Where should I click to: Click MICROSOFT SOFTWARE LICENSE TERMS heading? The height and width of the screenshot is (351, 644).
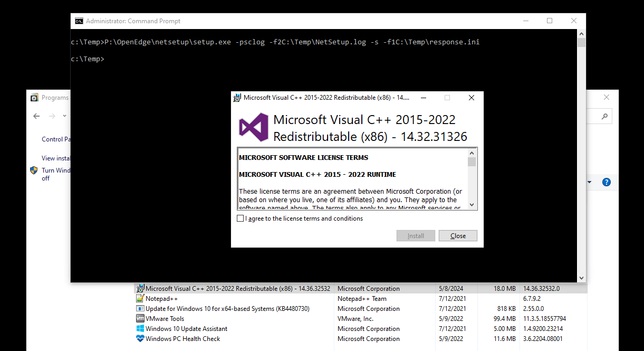click(x=304, y=157)
